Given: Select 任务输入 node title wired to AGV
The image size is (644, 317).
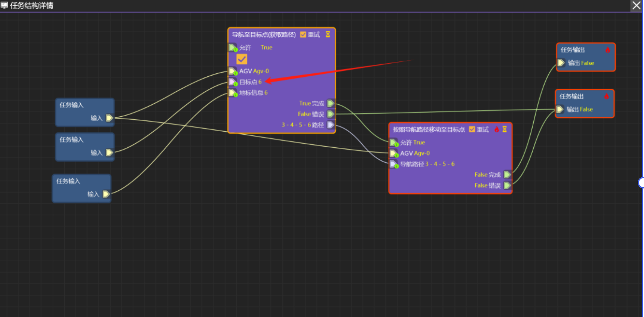Looking at the screenshot, I should point(71,105).
